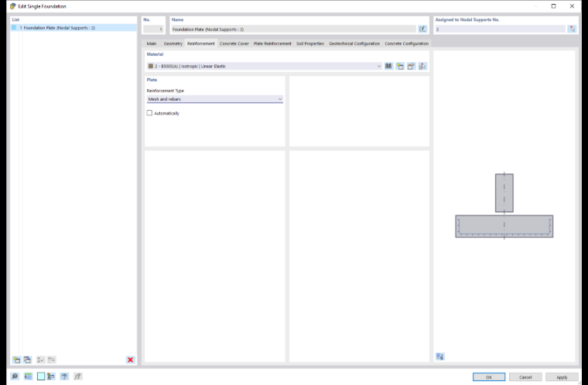Click the material icon marked with a red X

click(x=422, y=66)
